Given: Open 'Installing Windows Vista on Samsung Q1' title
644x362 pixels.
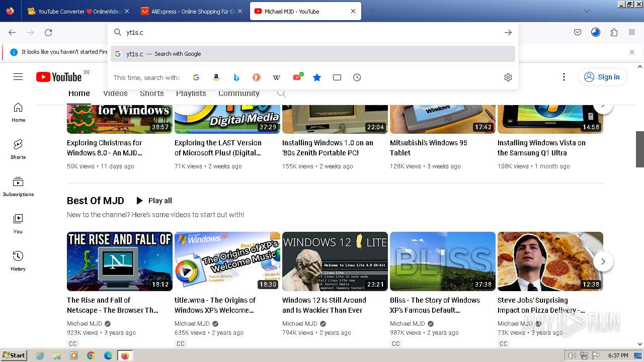Looking at the screenshot, I should click(x=541, y=148).
